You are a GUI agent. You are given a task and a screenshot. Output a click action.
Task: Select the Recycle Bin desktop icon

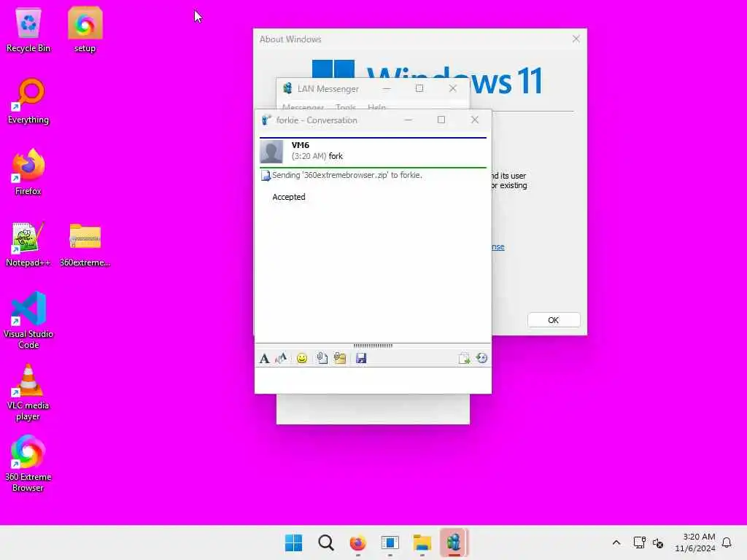coord(28,31)
